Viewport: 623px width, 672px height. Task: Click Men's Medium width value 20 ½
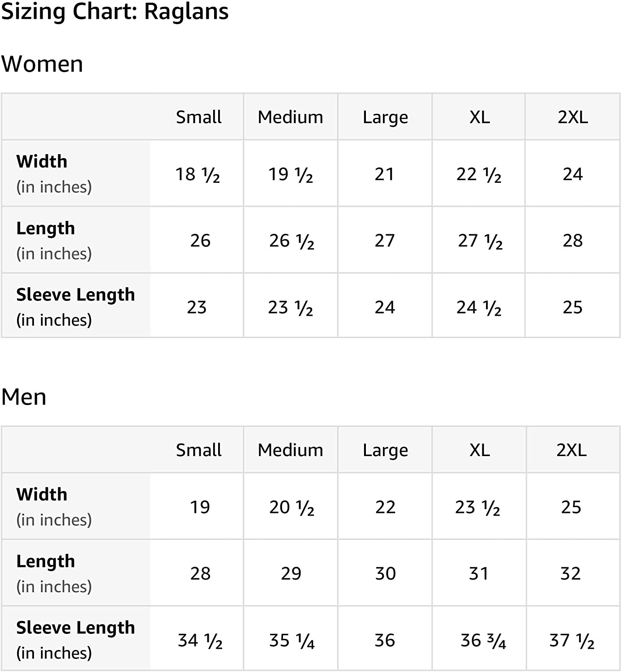pyautogui.click(x=291, y=507)
